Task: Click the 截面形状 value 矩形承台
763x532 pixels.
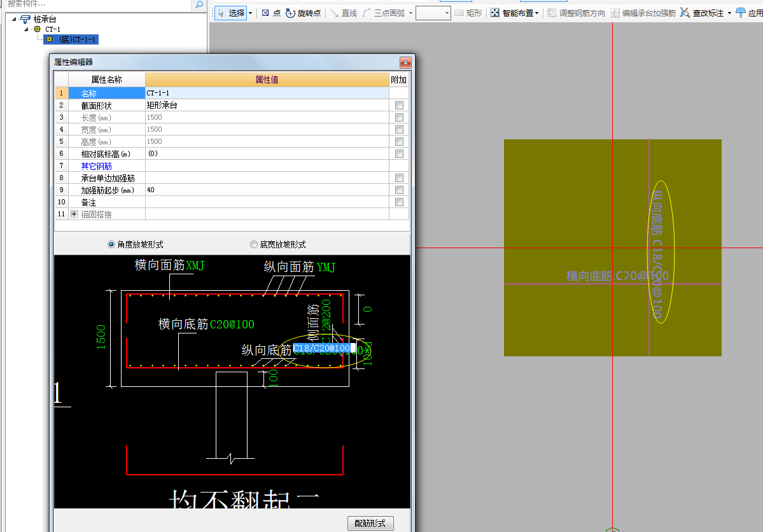Action: 267,105
